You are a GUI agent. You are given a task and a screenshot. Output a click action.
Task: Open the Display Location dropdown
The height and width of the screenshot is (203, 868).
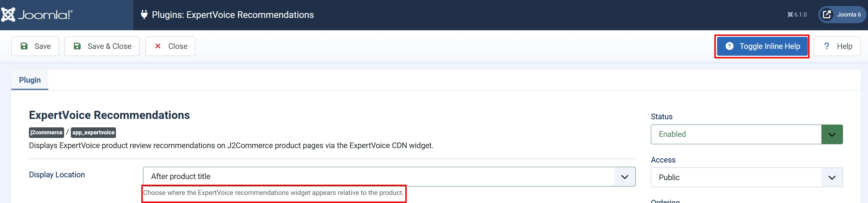[389, 177]
